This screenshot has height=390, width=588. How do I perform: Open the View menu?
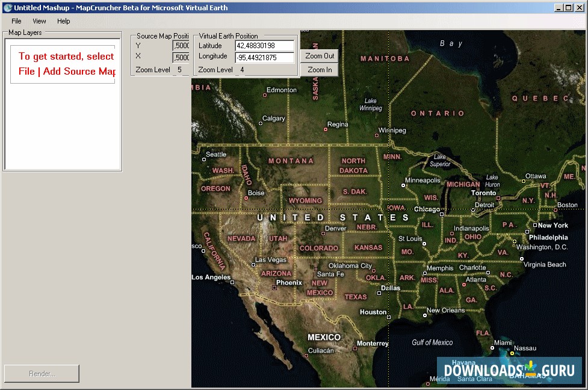[x=39, y=21]
